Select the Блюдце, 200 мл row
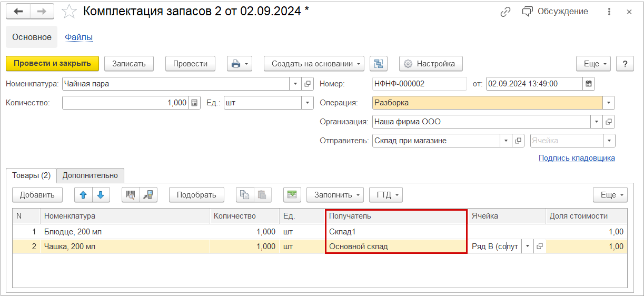This screenshot has width=644, height=296. click(x=125, y=232)
